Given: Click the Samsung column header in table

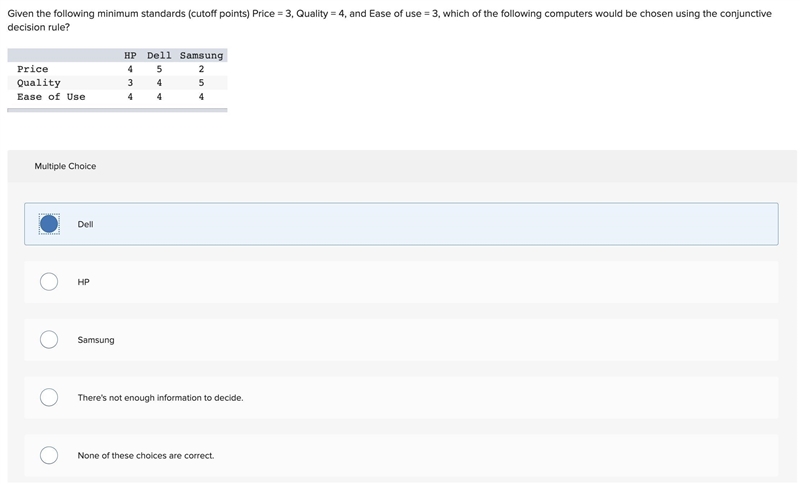Looking at the screenshot, I should (x=202, y=56).
